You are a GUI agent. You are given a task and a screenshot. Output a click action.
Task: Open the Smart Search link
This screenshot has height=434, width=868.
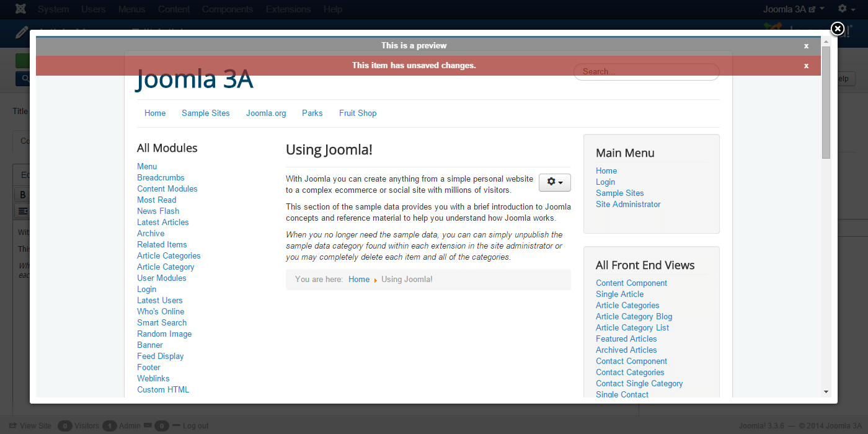pyautogui.click(x=162, y=323)
